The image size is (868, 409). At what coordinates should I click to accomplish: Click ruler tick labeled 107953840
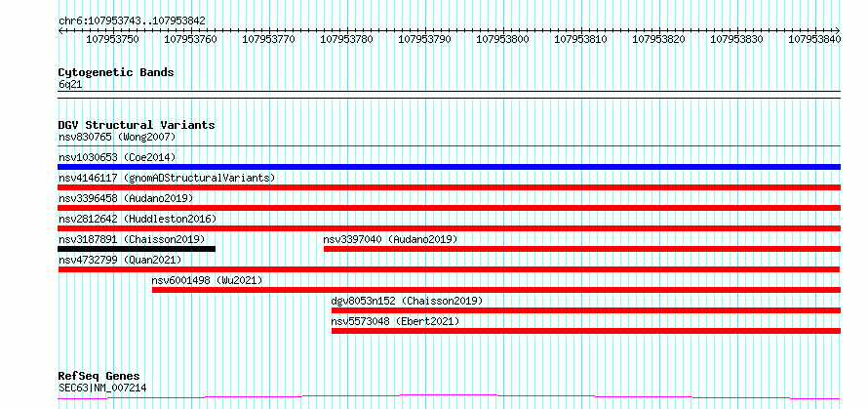[x=815, y=39]
